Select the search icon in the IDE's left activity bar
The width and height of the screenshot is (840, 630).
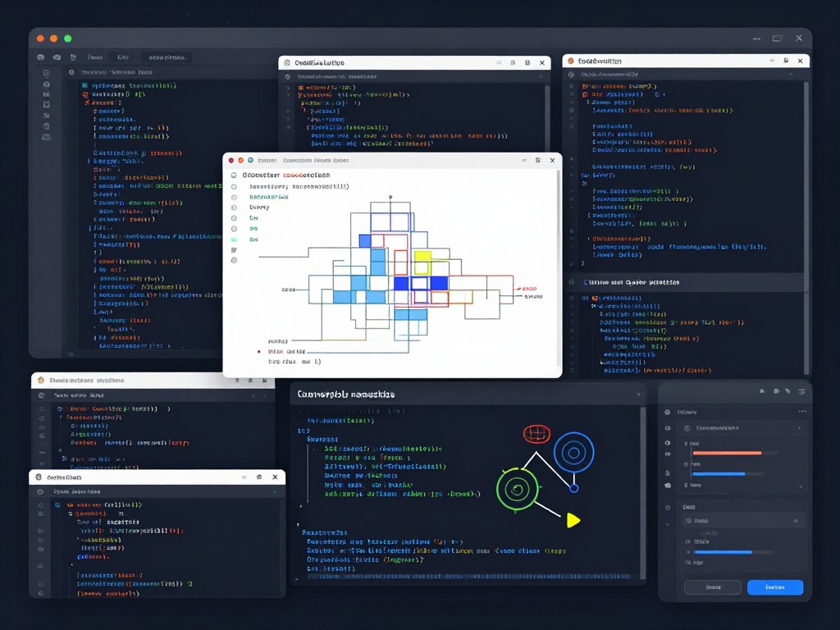click(x=46, y=72)
